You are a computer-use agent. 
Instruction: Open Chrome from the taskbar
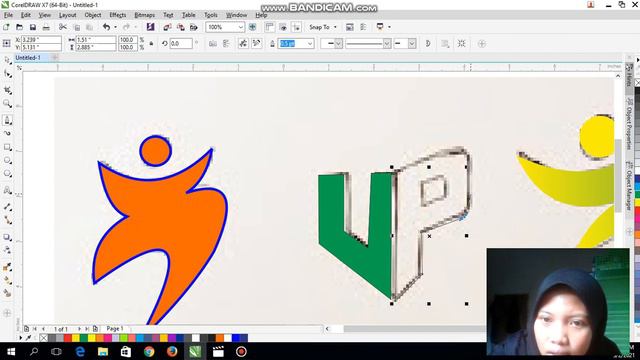point(149,351)
